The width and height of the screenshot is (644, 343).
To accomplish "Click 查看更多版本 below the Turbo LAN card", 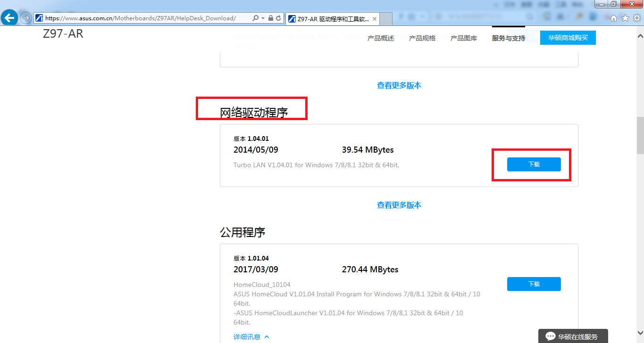I will pos(399,205).
